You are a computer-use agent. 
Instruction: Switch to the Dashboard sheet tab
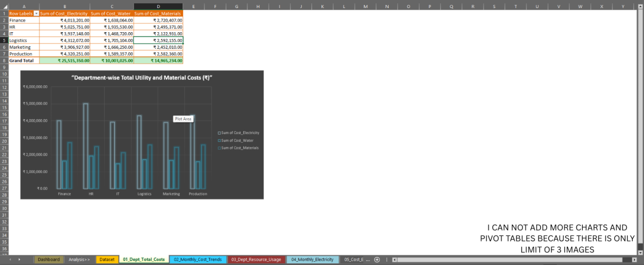click(49, 260)
